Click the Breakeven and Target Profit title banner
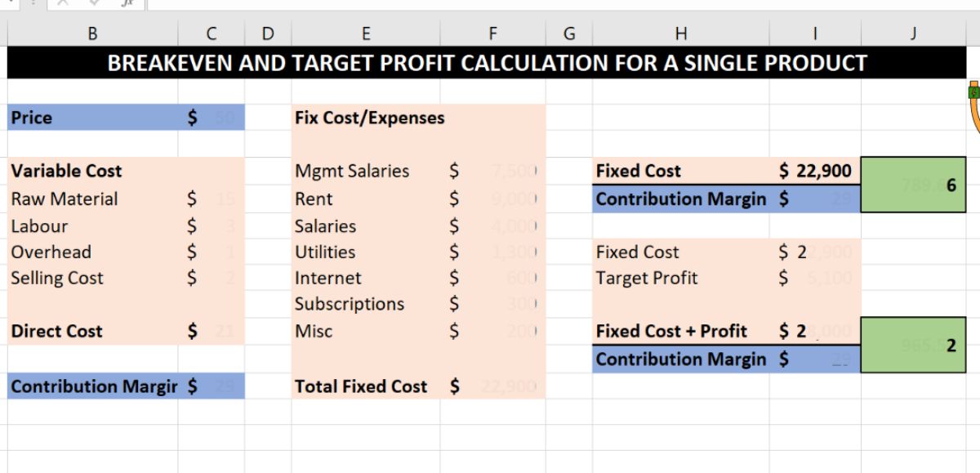The height and width of the screenshot is (473, 980). tap(487, 62)
